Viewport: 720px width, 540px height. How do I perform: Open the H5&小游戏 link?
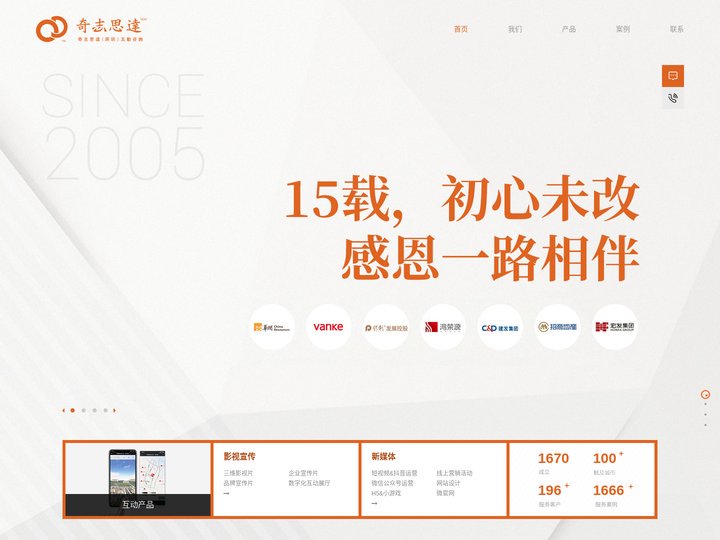386,493
